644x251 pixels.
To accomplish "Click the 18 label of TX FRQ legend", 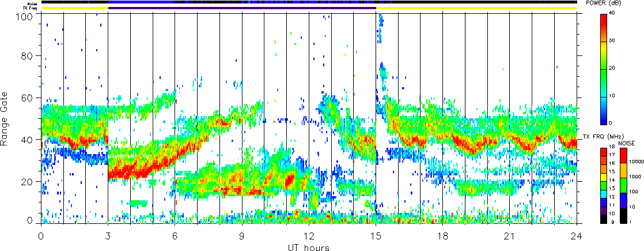I will [x=612, y=147].
